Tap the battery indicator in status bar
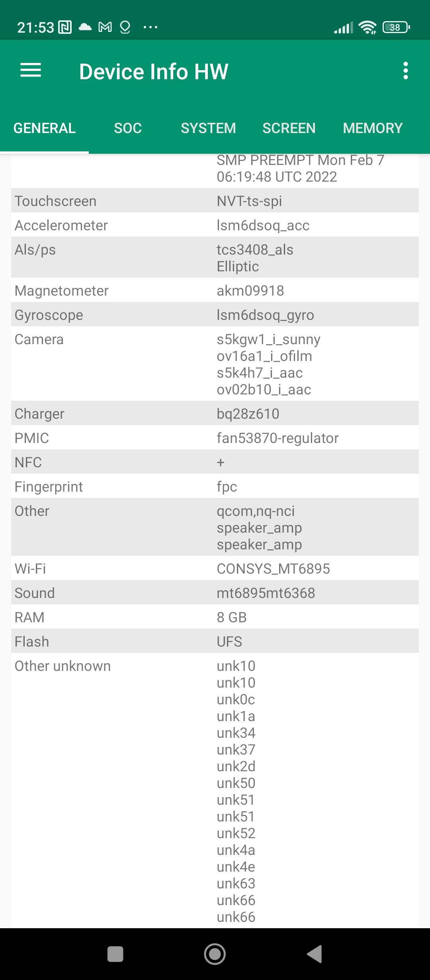The width and height of the screenshot is (430, 980). click(396, 27)
